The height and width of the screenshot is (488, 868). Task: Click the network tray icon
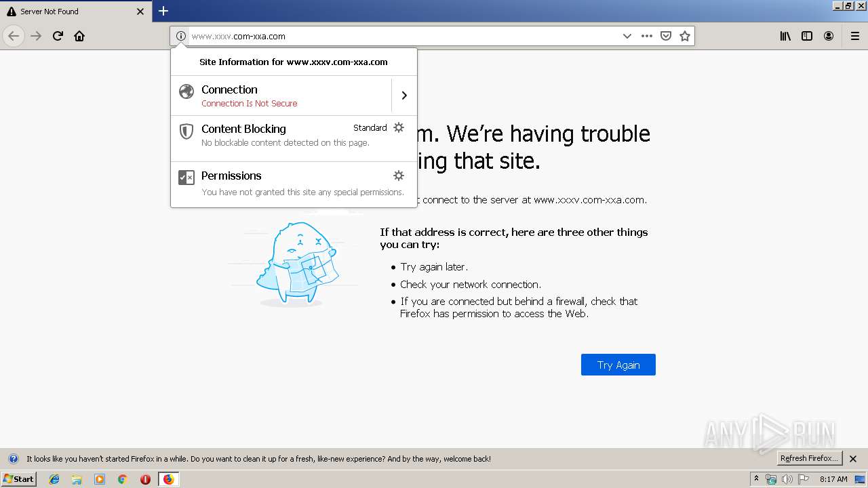tap(771, 479)
